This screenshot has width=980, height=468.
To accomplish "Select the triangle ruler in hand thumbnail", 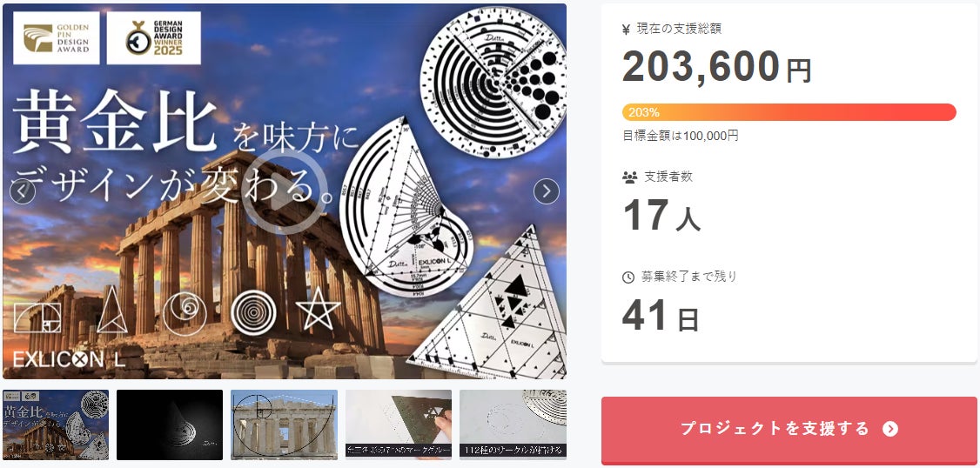I will (399, 425).
